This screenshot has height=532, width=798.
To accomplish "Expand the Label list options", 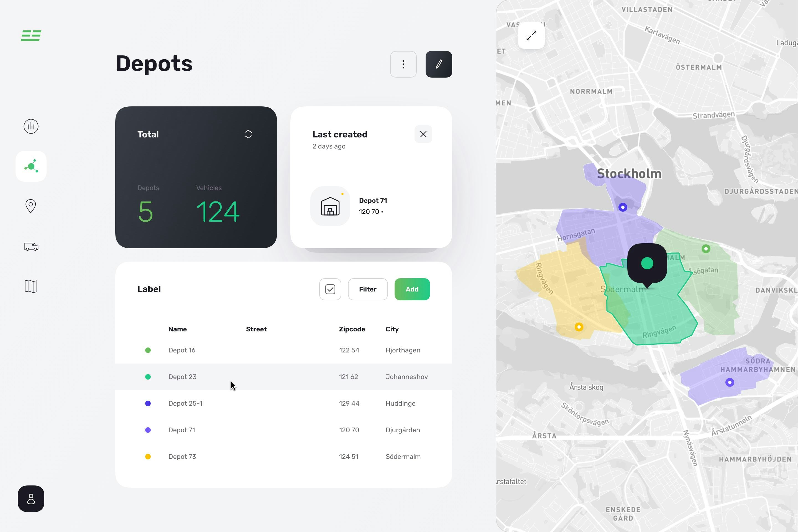I will click(x=149, y=289).
